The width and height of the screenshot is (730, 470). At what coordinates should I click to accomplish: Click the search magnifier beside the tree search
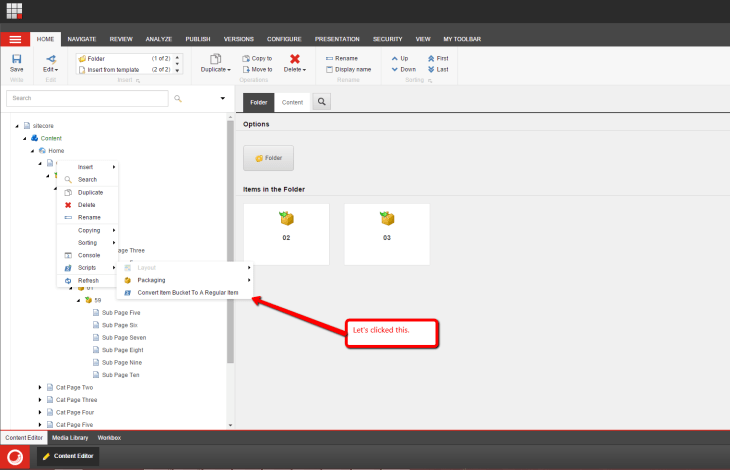[178, 98]
